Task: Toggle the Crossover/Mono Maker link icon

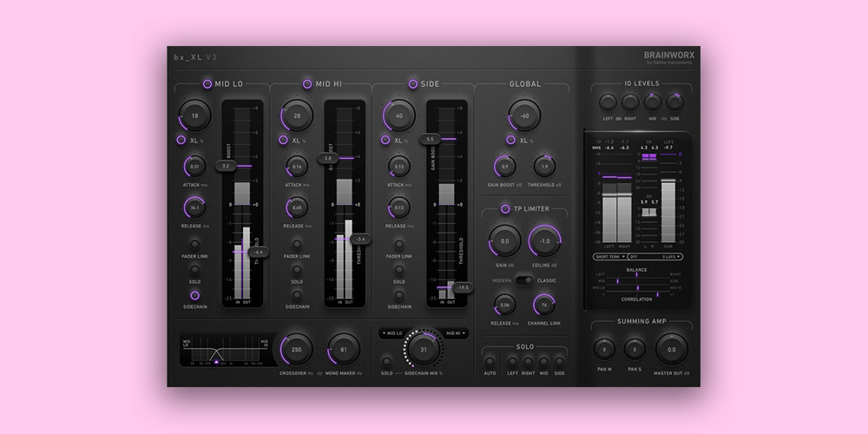Action: pos(319,373)
